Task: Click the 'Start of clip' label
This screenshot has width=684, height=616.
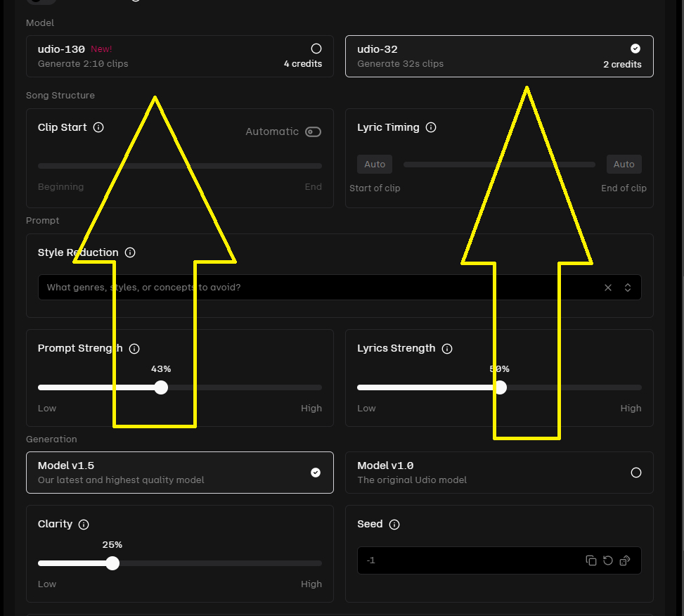Action: click(x=375, y=188)
